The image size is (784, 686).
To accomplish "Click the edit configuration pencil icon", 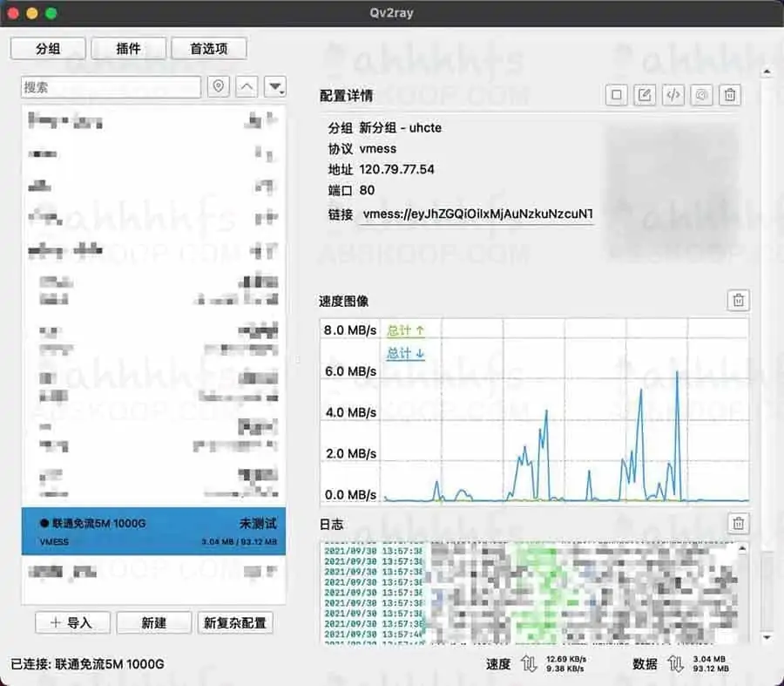I will [x=645, y=95].
